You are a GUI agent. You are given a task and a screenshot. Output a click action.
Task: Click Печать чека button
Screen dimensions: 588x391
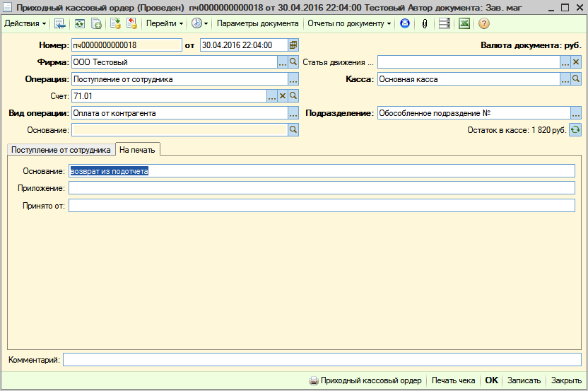(x=454, y=380)
